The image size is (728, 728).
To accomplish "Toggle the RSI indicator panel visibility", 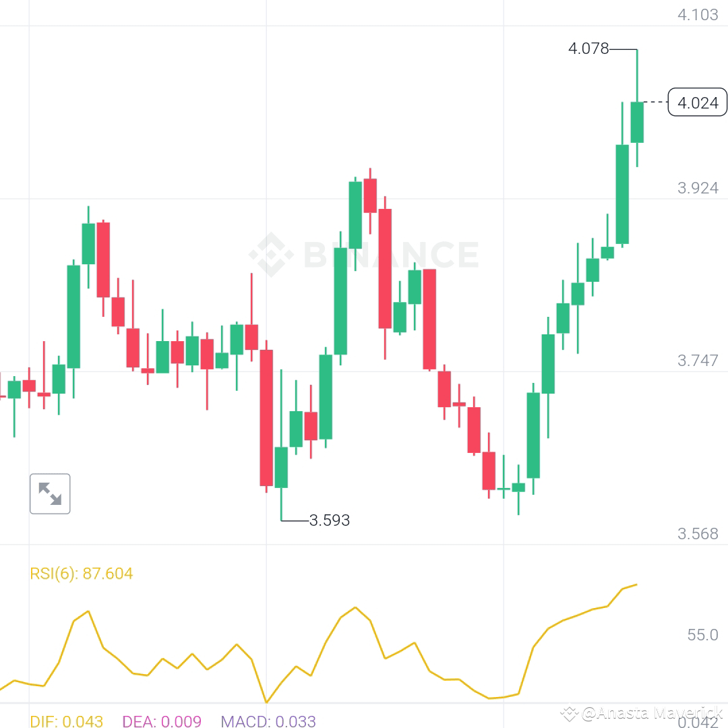I will coord(80,574).
